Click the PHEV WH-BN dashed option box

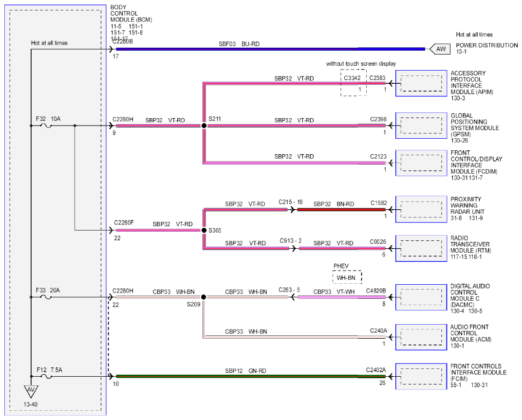347,277
